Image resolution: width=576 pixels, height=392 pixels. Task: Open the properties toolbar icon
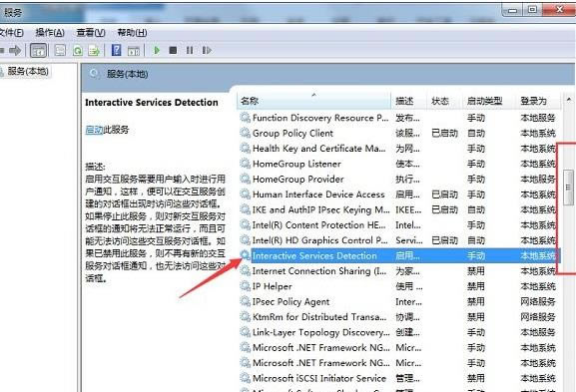pyautogui.click(x=60, y=50)
